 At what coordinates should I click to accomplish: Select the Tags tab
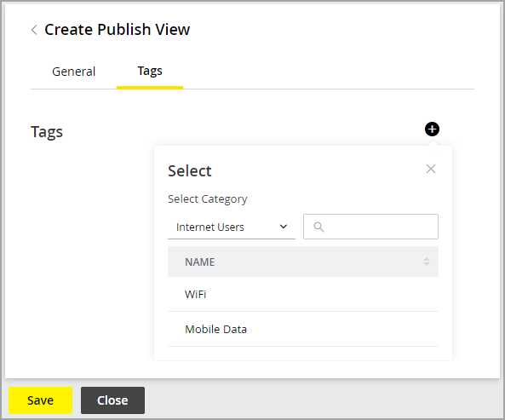pos(150,71)
